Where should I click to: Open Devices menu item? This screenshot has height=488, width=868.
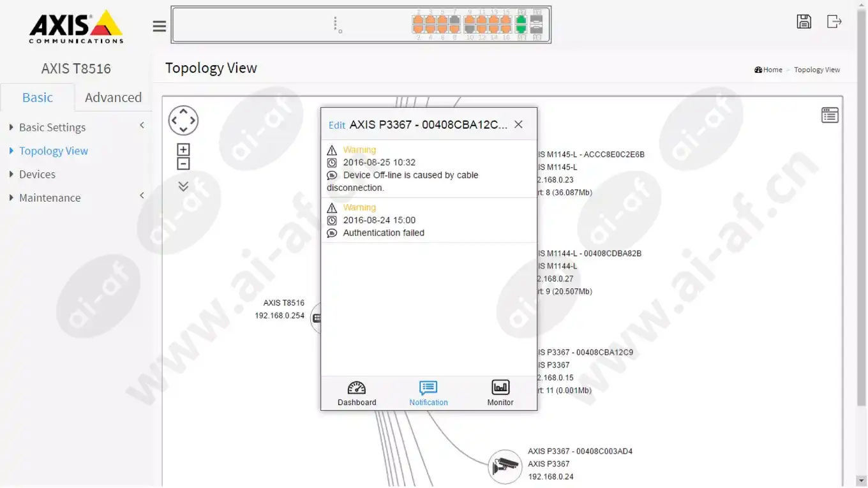(37, 174)
